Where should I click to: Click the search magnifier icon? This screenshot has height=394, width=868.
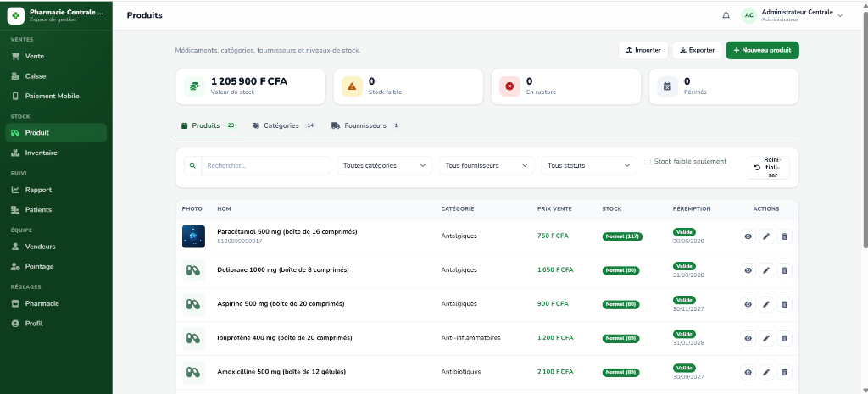pyautogui.click(x=192, y=165)
